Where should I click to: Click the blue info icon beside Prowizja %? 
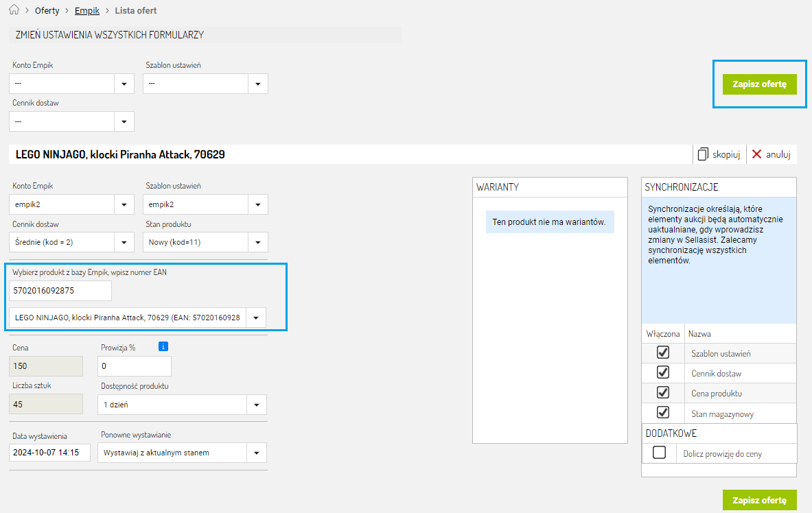point(163,346)
